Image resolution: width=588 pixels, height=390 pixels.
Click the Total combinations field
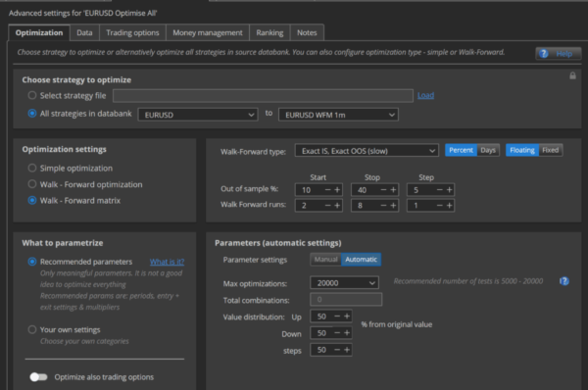point(346,299)
